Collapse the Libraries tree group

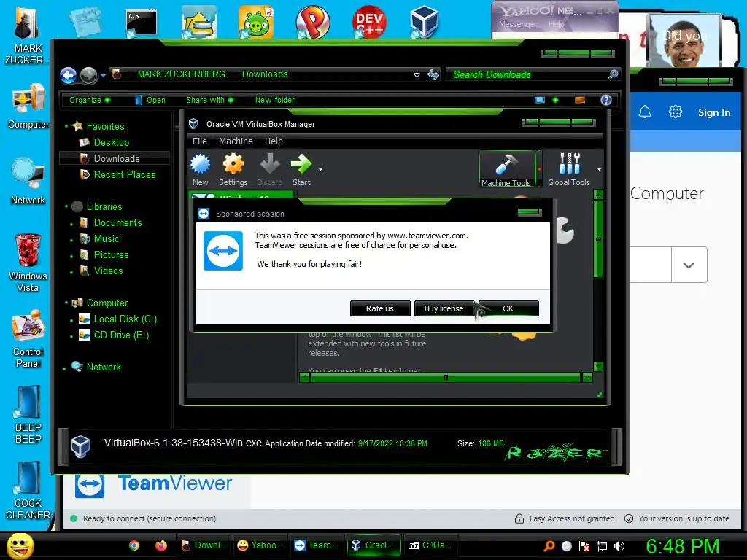click(66, 206)
